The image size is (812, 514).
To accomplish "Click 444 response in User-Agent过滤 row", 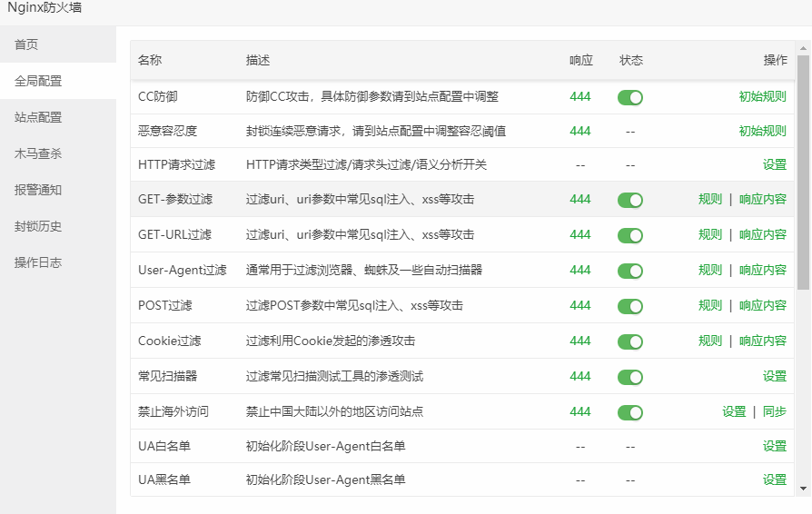I will [x=580, y=270].
